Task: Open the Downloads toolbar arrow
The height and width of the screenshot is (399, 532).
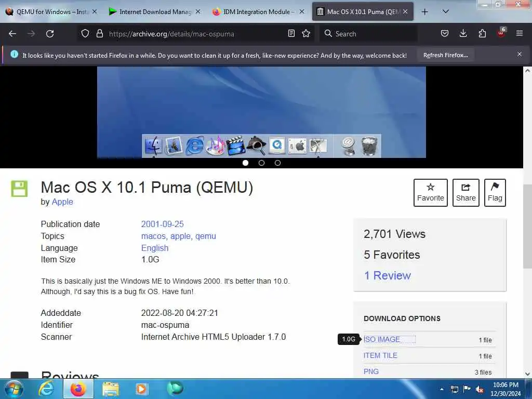Action: tap(463, 34)
